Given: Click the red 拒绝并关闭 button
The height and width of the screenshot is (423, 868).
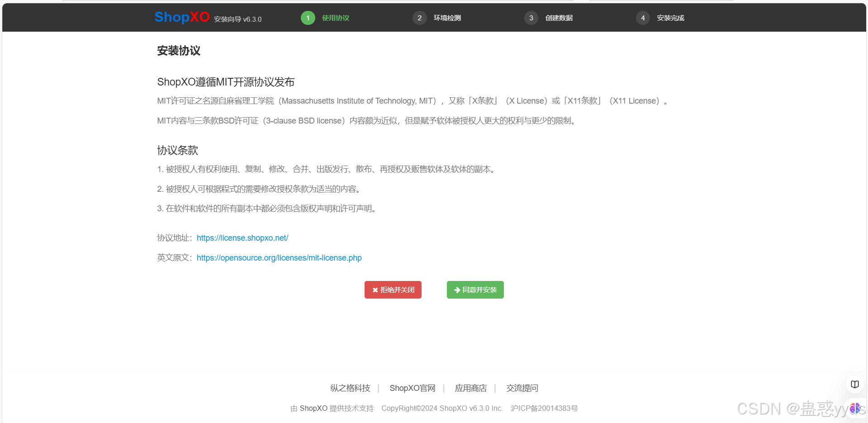Looking at the screenshot, I should (x=393, y=290).
